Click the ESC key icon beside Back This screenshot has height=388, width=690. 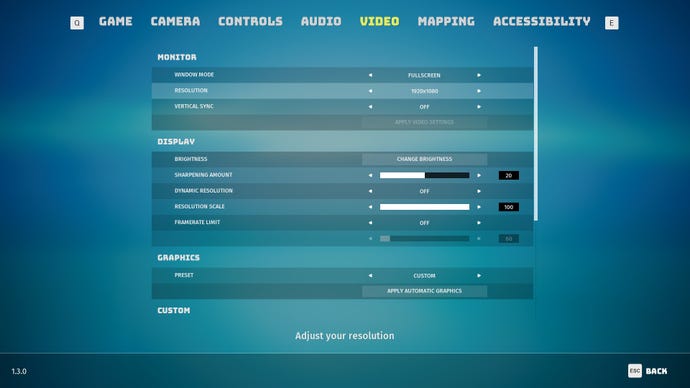[x=635, y=371]
